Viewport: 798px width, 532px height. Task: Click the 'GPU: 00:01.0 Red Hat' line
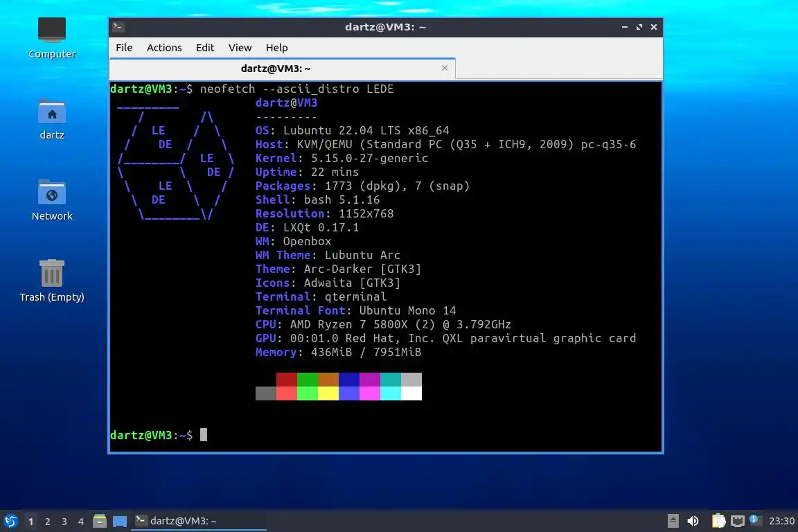click(446, 338)
